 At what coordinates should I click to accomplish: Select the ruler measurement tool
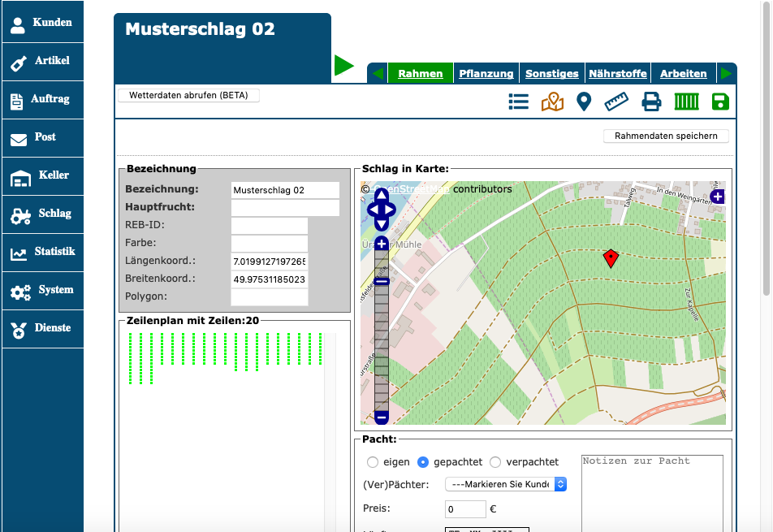pos(617,102)
